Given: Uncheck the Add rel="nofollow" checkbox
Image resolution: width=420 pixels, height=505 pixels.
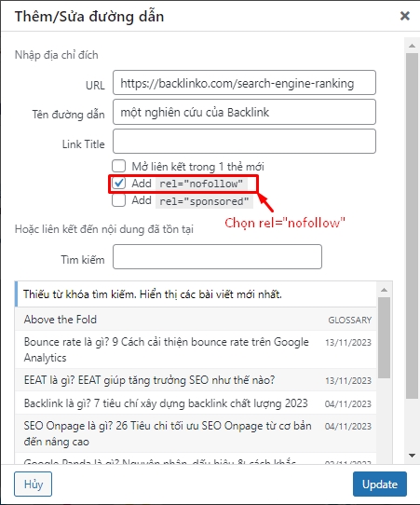Looking at the screenshot, I should pyautogui.click(x=119, y=184).
